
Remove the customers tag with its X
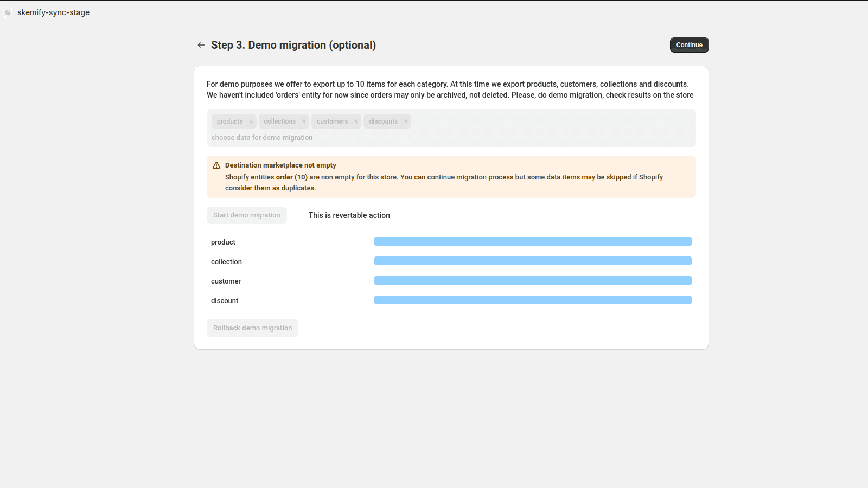coord(356,121)
